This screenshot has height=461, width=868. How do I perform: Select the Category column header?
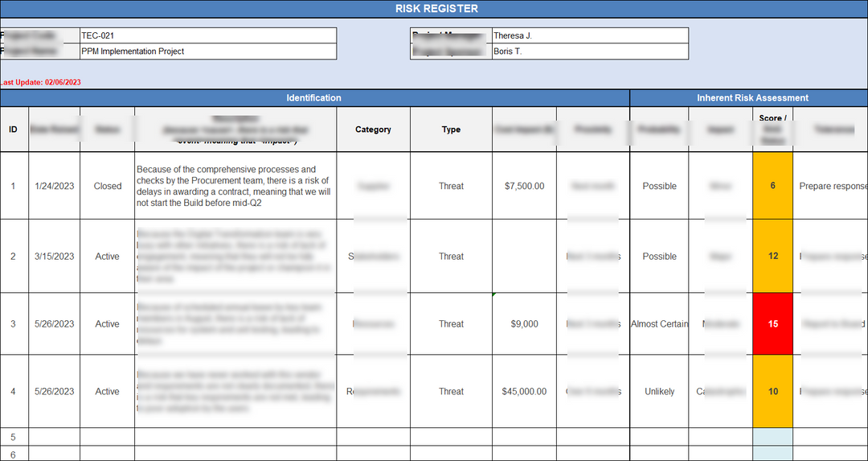(373, 130)
